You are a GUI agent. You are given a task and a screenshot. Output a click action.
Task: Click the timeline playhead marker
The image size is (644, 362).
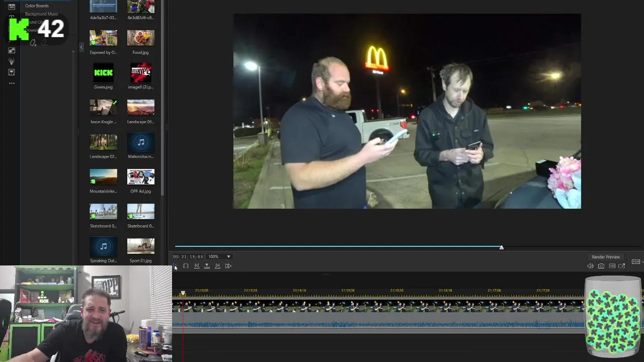click(183, 293)
